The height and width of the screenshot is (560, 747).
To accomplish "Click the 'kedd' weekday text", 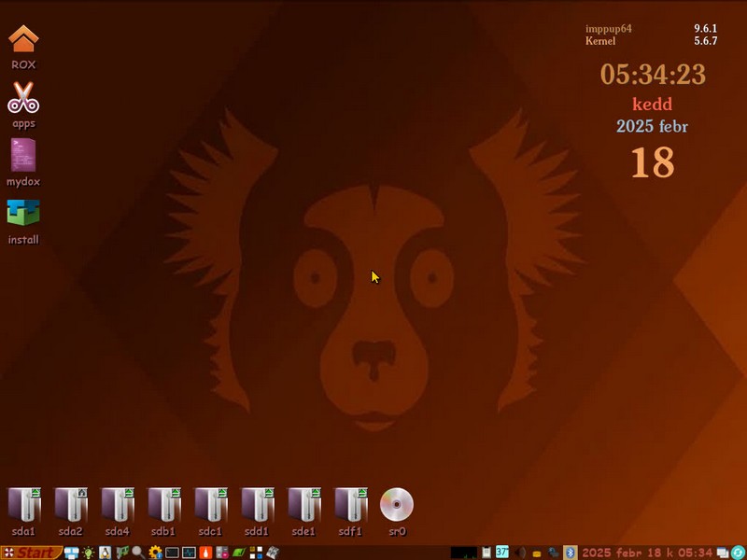I will 652,104.
